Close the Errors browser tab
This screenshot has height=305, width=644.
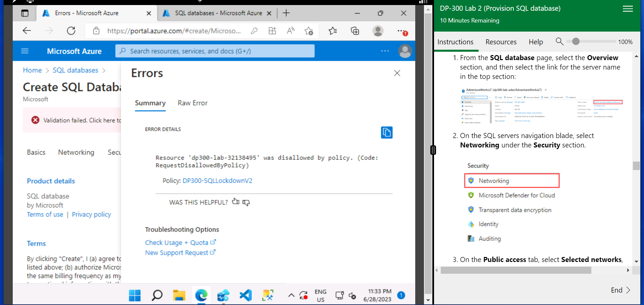coord(149,13)
